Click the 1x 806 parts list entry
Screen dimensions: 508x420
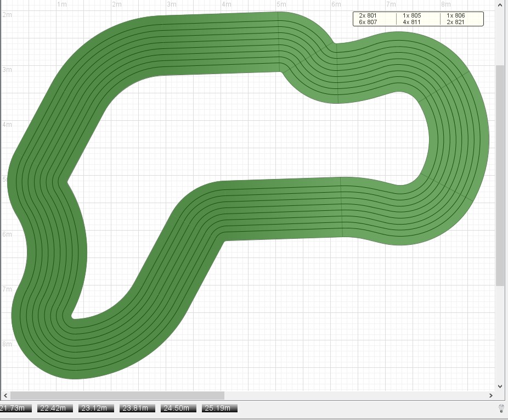tap(455, 15)
